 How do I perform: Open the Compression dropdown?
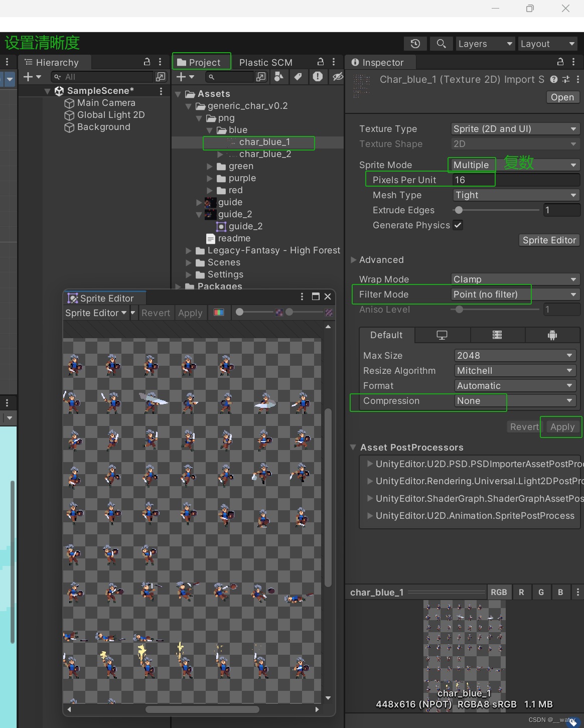tap(515, 401)
